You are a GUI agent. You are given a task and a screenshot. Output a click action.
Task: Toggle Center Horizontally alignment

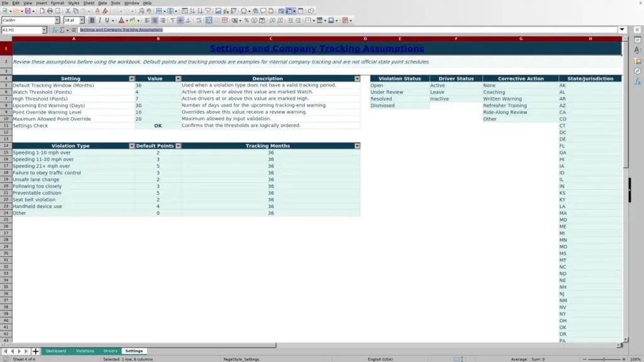(x=155, y=20)
